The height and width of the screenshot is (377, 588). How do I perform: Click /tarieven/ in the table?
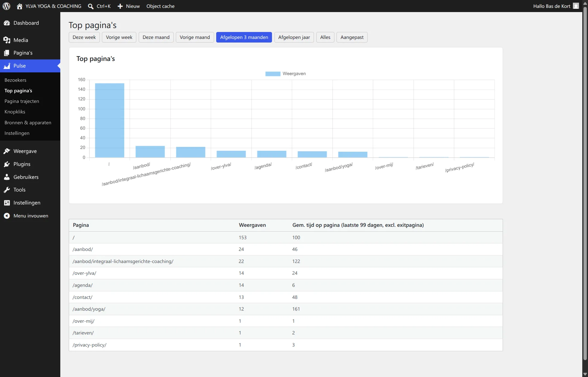(x=83, y=333)
